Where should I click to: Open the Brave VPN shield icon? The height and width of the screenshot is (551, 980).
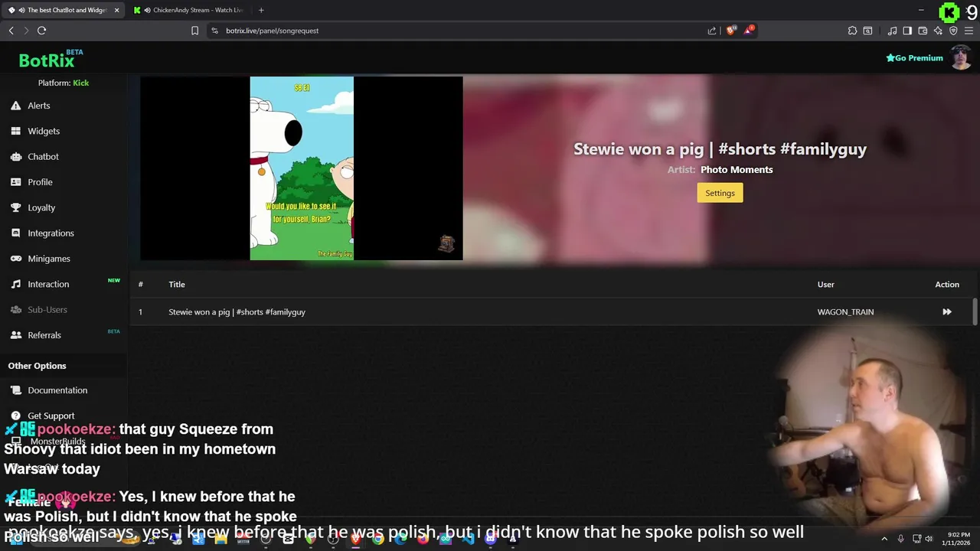pos(953,31)
